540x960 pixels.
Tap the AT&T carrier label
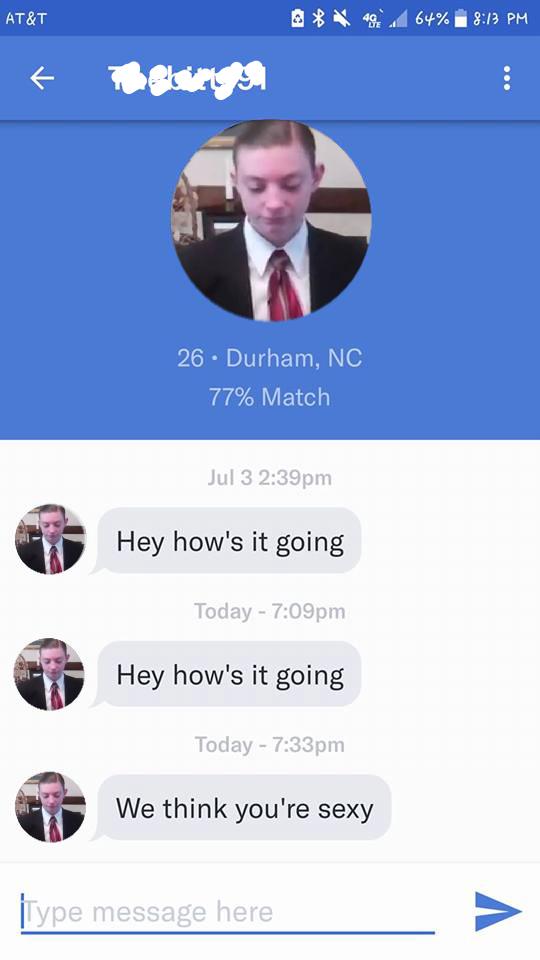26,18
